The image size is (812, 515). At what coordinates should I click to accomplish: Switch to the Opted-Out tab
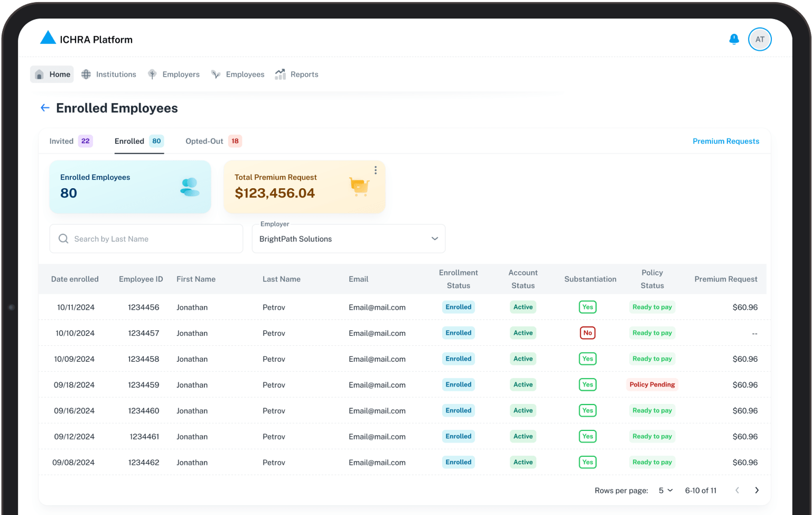pyautogui.click(x=213, y=141)
